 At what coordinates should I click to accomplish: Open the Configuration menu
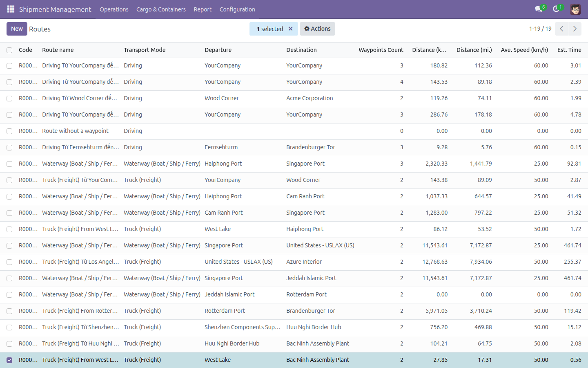(x=237, y=9)
